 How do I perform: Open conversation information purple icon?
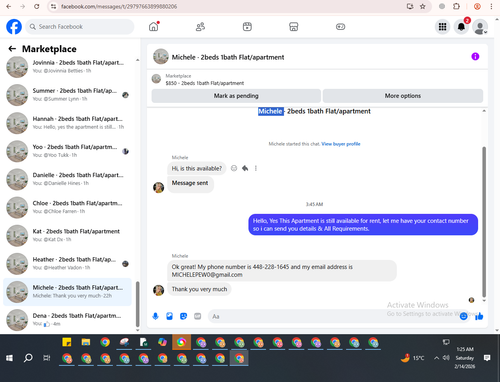[475, 57]
